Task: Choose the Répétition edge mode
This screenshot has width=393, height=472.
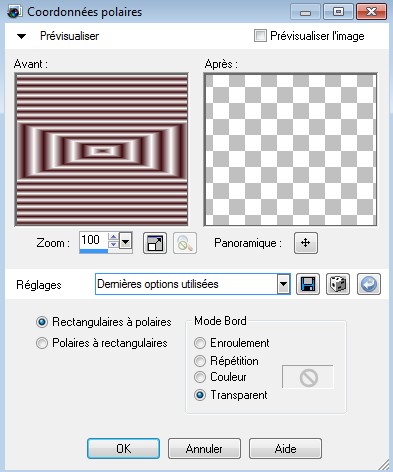Action: [x=200, y=361]
